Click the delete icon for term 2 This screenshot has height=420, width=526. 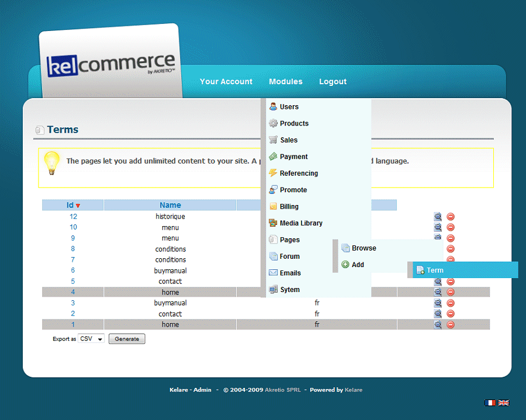pyautogui.click(x=451, y=314)
